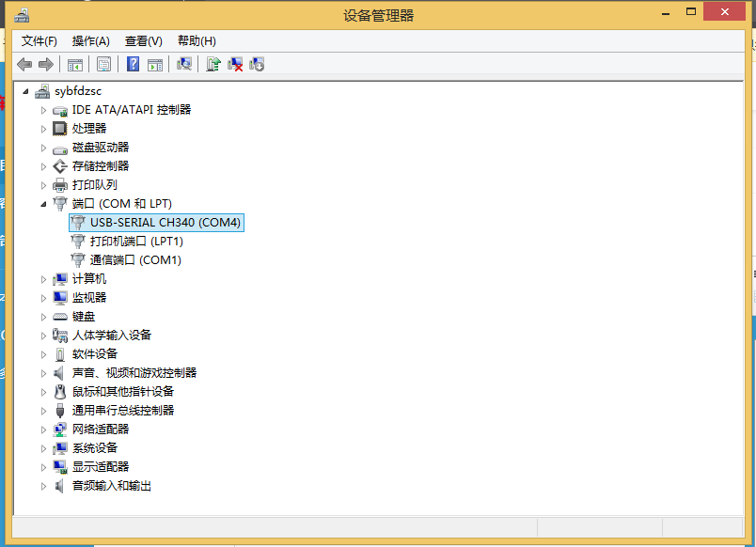Open the 查看(V) menu
Screen dimensions: 756x547
point(144,41)
